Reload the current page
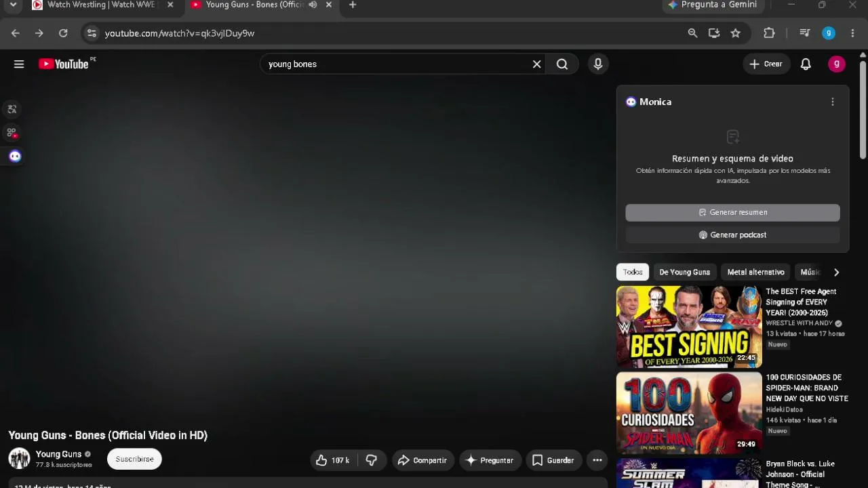The image size is (868, 488). coord(63,33)
